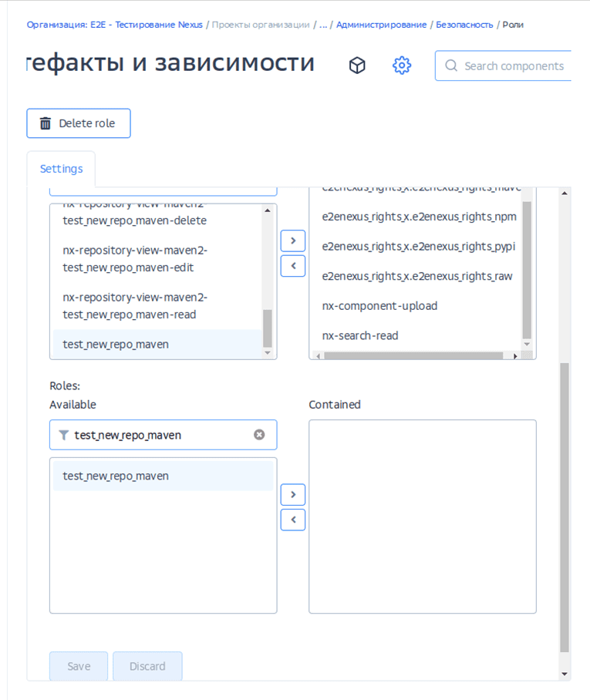Click the roles filter field with test_new_repo_maven
This screenshot has height=700, width=590.
162,435
